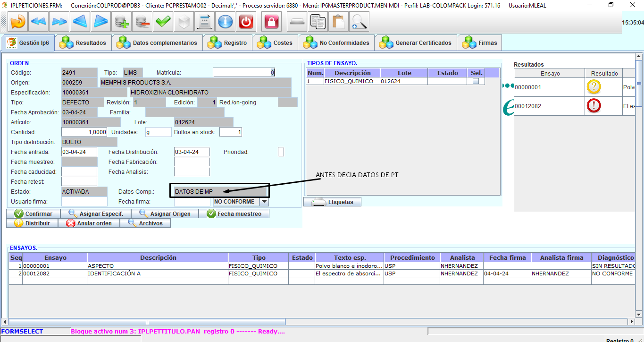Click the 04-04-24 Fecha firma cell
Image resolution: width=644 pixels, height=342 pixels.
(x=507, y=274)
